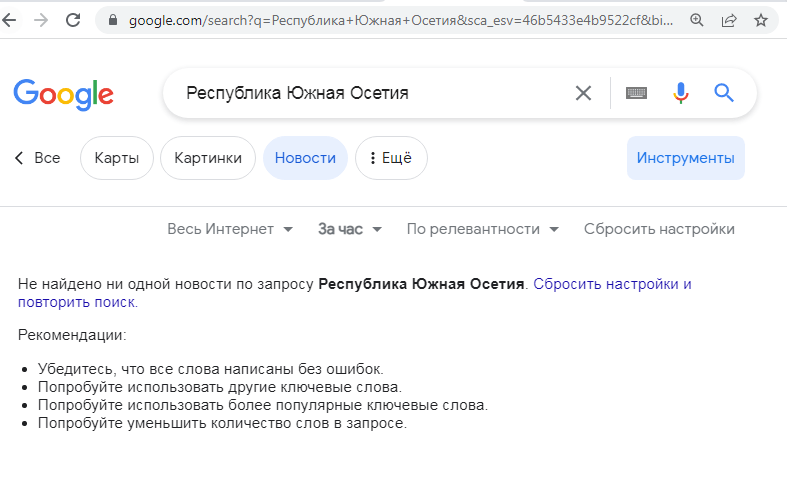Screen dimensions: 787x491
Task: Start voice search with microphone icon
Action: click(681, 93)
